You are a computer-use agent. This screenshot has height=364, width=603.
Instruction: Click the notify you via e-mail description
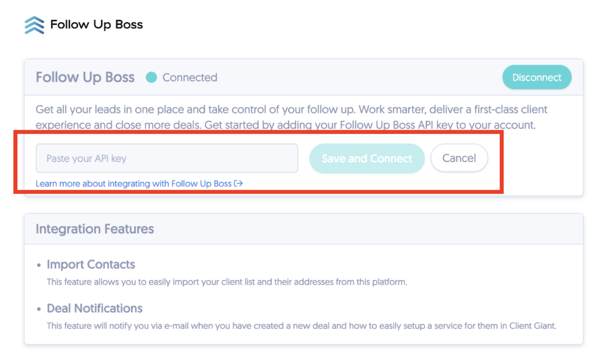[301, 326]
